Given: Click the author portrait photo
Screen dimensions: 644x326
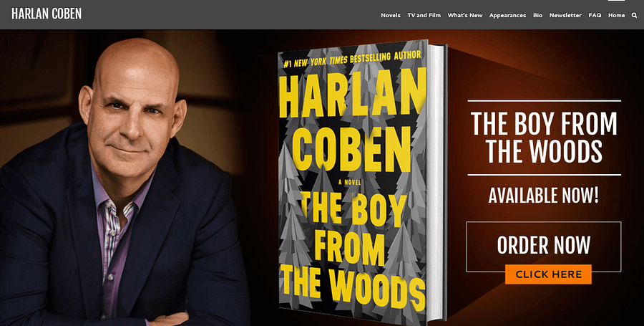Looking at the screenshot, I should click(x=123, y=181).
